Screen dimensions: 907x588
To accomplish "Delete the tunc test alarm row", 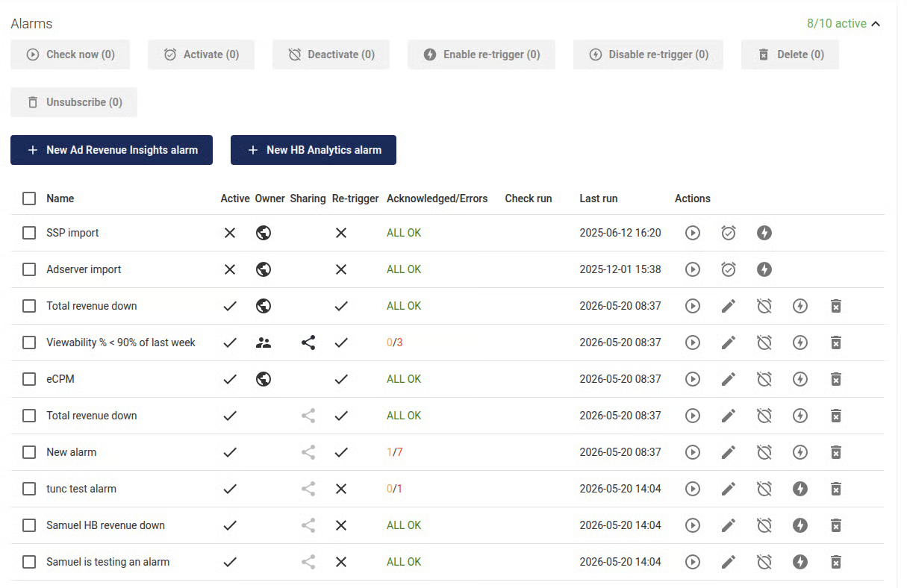I will click(x=836, y=489).
